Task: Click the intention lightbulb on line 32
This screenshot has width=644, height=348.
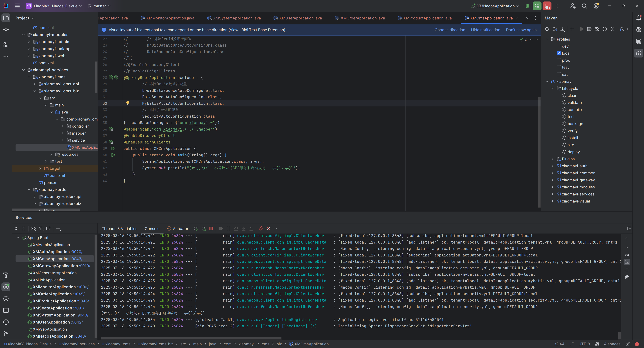Action: click(127, 103)
